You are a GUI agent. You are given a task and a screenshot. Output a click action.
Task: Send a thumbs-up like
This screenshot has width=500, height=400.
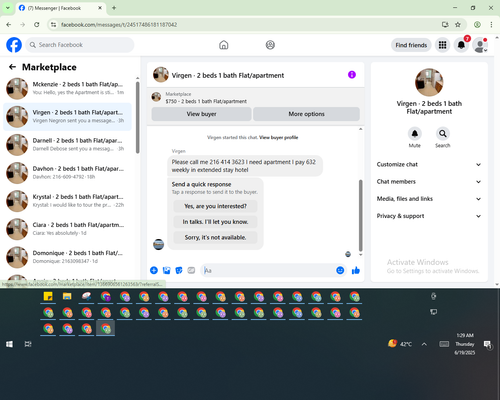tap(356, 270)
